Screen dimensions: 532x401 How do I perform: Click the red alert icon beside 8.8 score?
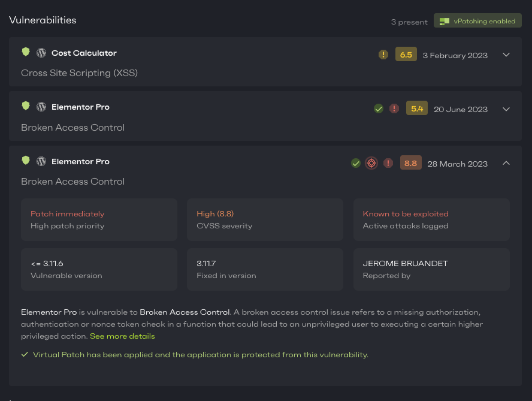(x=388, y=163)
